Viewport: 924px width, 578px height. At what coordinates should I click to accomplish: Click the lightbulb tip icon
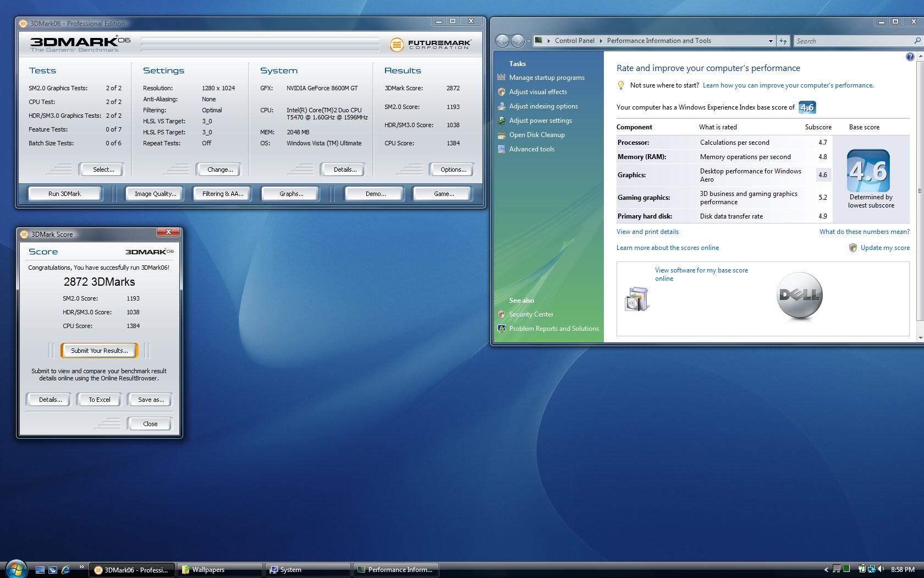click(x=620, y=85)
